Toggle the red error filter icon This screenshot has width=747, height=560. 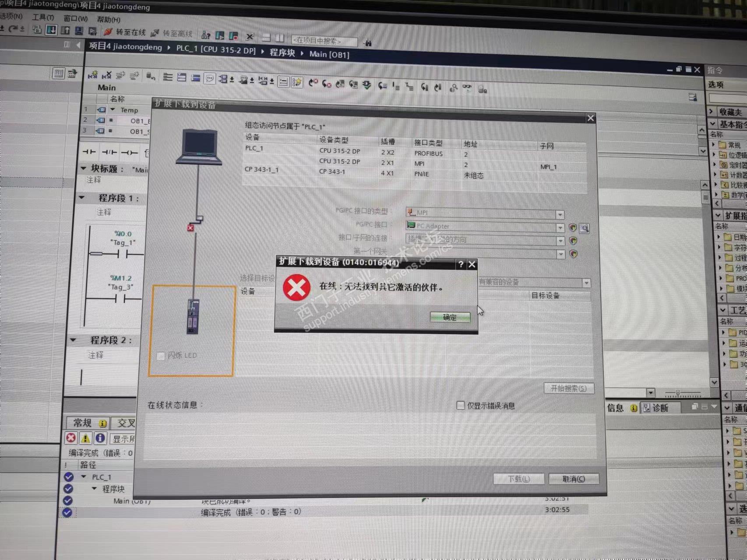coord(71,438)
